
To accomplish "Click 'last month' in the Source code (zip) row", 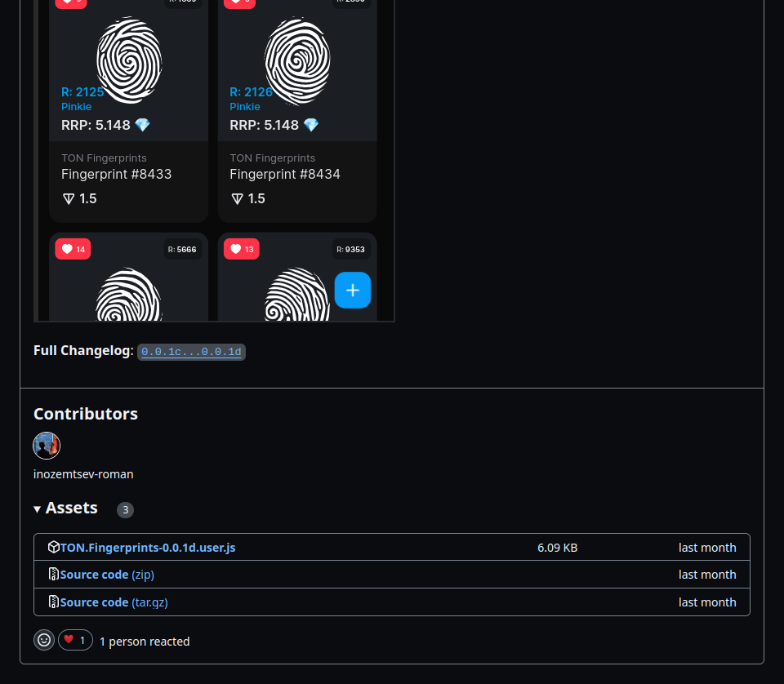I will (x=707, y=575).
